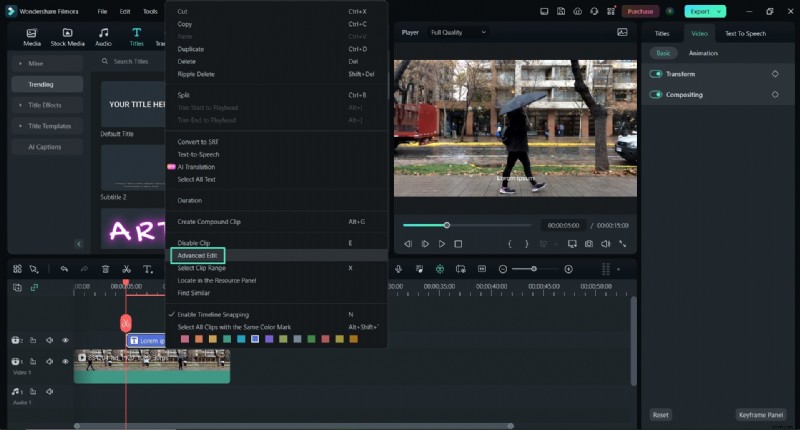Click the image scope icon in the Player header
Viewport: 800px width, 430px height.
click(622, 32)
